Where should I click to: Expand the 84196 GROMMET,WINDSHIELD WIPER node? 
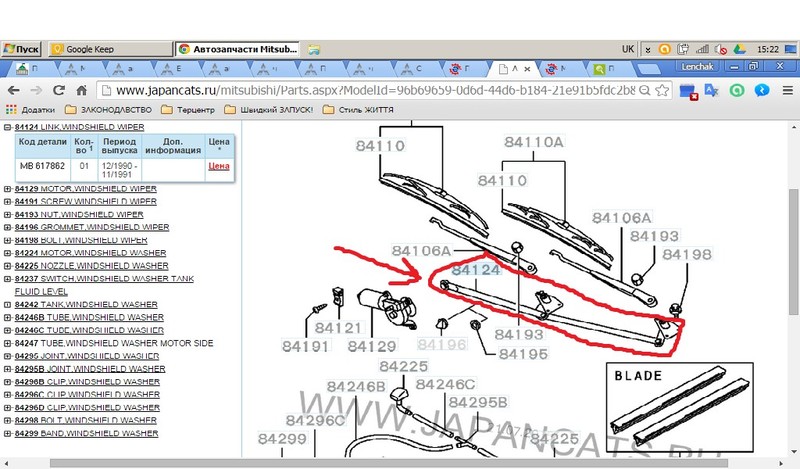[7, 228]
